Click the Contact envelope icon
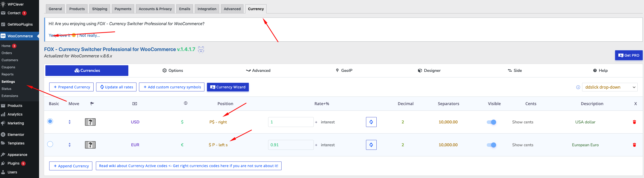Viewport: 644px width, 178px height. (x=3, y=13)
